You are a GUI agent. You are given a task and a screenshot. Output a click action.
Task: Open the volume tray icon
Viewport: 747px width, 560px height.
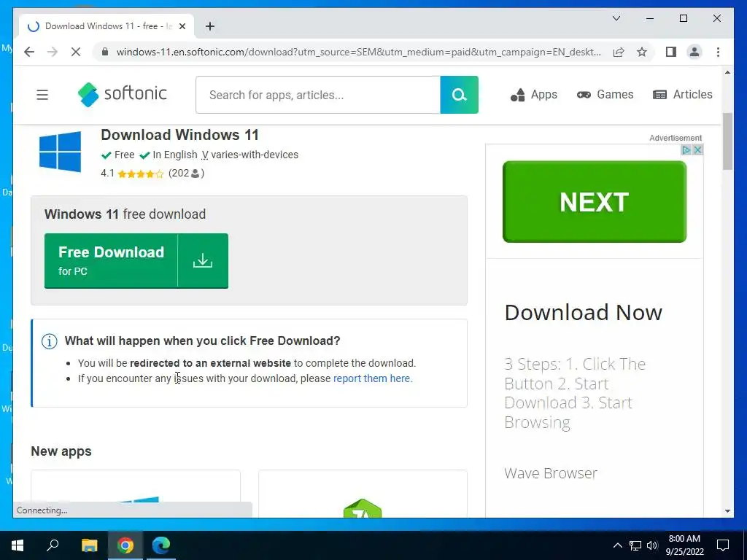tap(652, 545)
